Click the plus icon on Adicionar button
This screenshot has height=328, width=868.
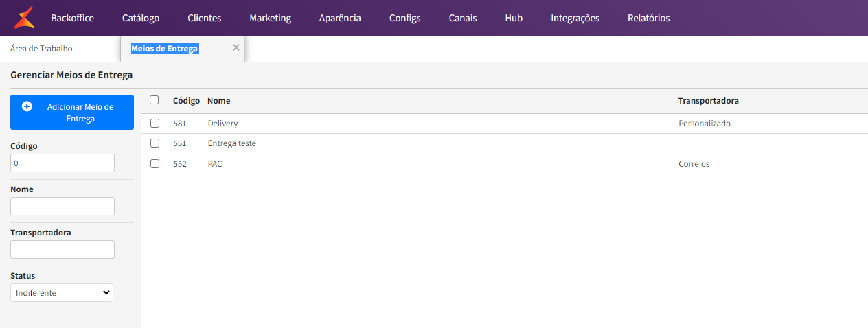pos(27,106)
